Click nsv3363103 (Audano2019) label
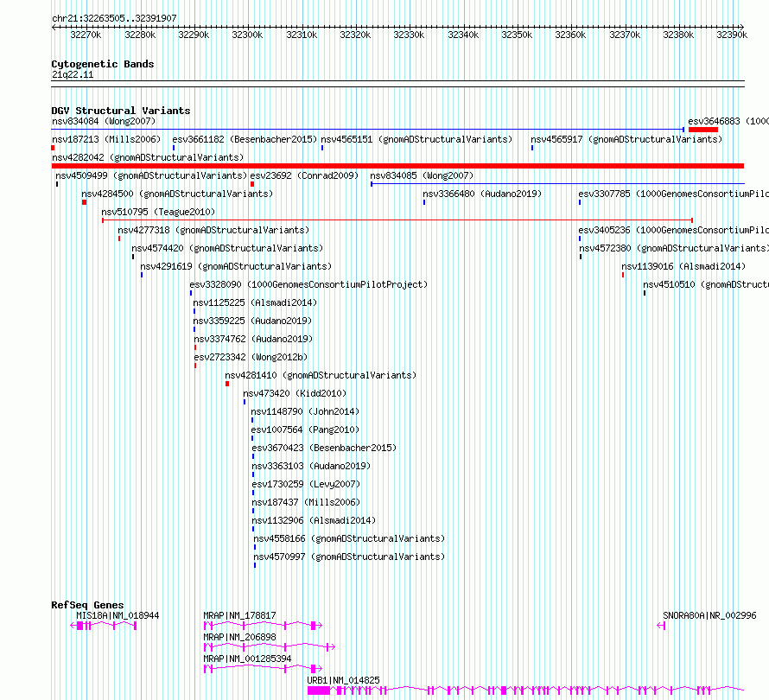Image resolution: width=769 pixels, height=700 pixels. pos(311,466)
